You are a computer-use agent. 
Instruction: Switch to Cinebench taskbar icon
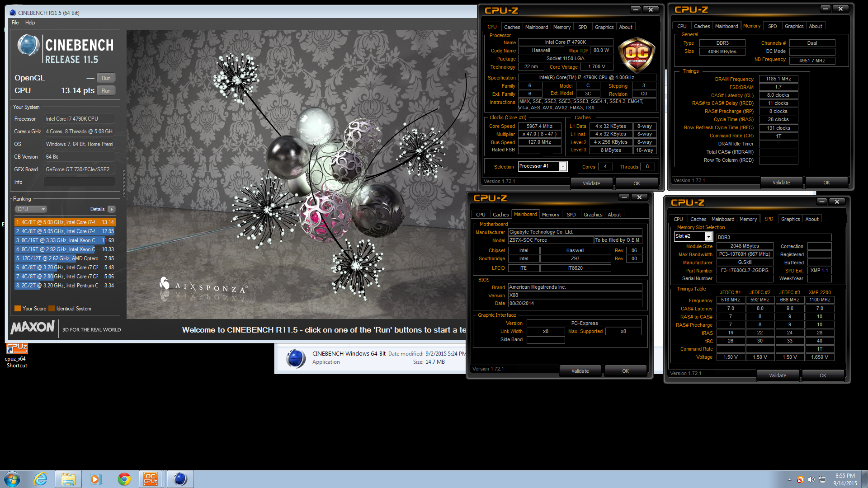(x=180, y=479)
